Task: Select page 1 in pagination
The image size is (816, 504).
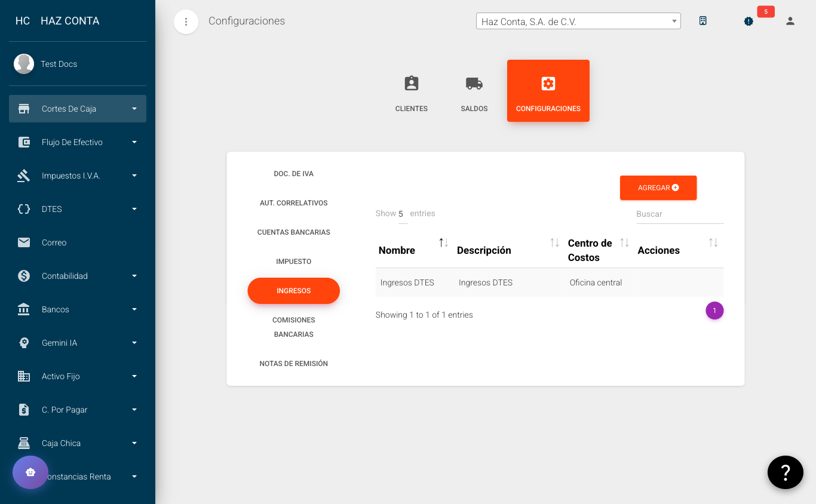Action: click(x=714, y=311)
